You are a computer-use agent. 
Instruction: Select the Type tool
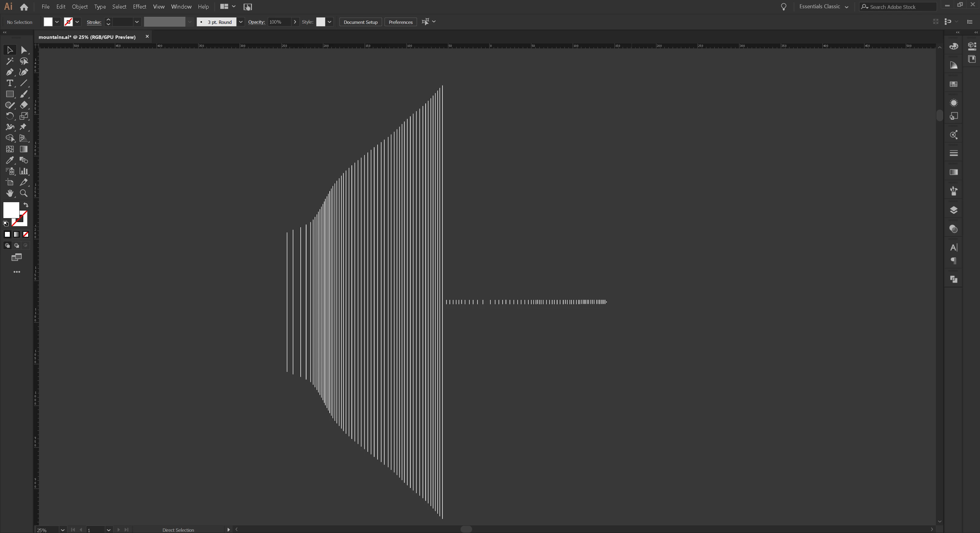[x=10, y=83]
